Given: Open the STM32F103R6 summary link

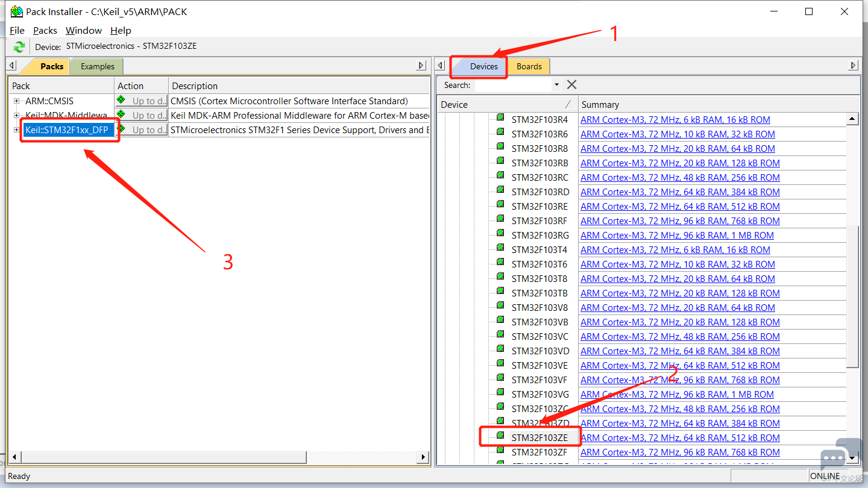Looking at the screenshot, I should pyautogui.click(x=678, y=134).
